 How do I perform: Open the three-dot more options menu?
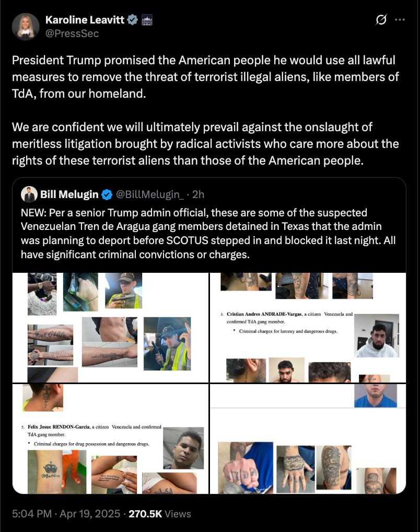click(400, 20)
